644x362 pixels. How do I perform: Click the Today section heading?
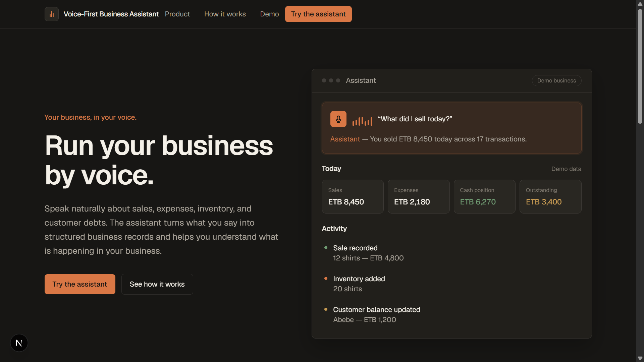331,169
